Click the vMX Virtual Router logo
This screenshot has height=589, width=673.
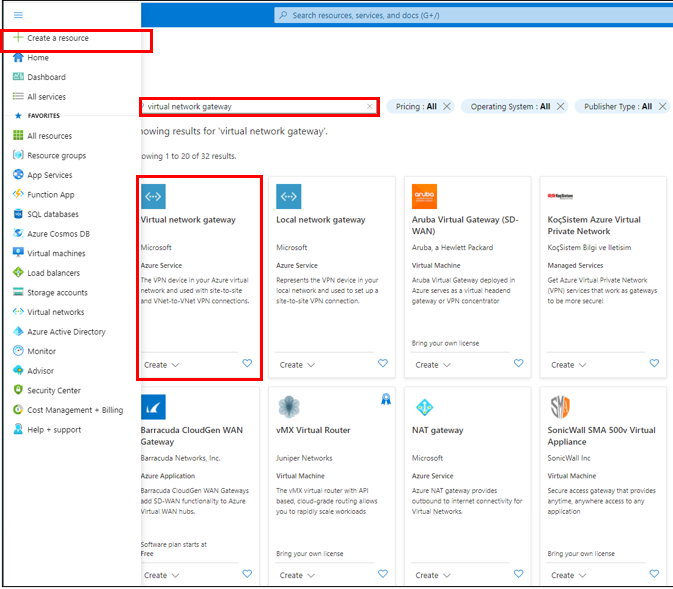(x=289, y=407)
